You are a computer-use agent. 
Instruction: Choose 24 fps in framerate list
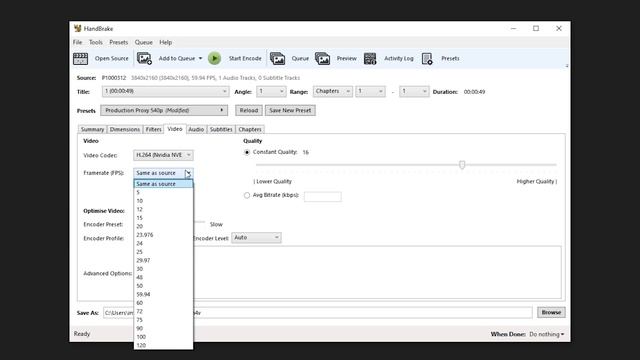(163, 243)
